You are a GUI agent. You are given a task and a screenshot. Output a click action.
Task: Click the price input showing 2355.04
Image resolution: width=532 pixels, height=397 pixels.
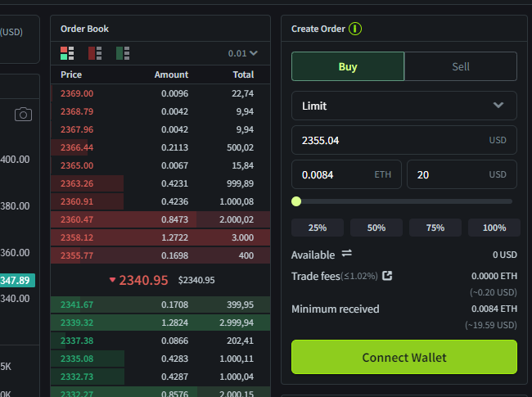(x=404, y=140)
